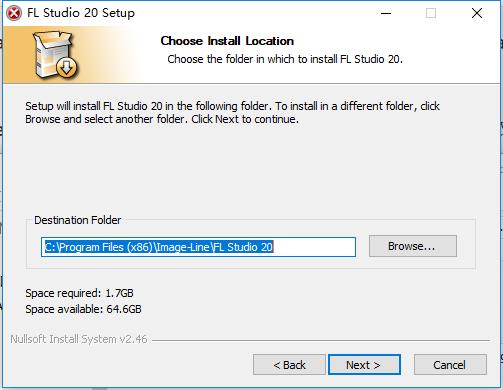Click the "Choose Install Location" heading
Viewport: 503px width, 390px height.
(x=227, y=41)
